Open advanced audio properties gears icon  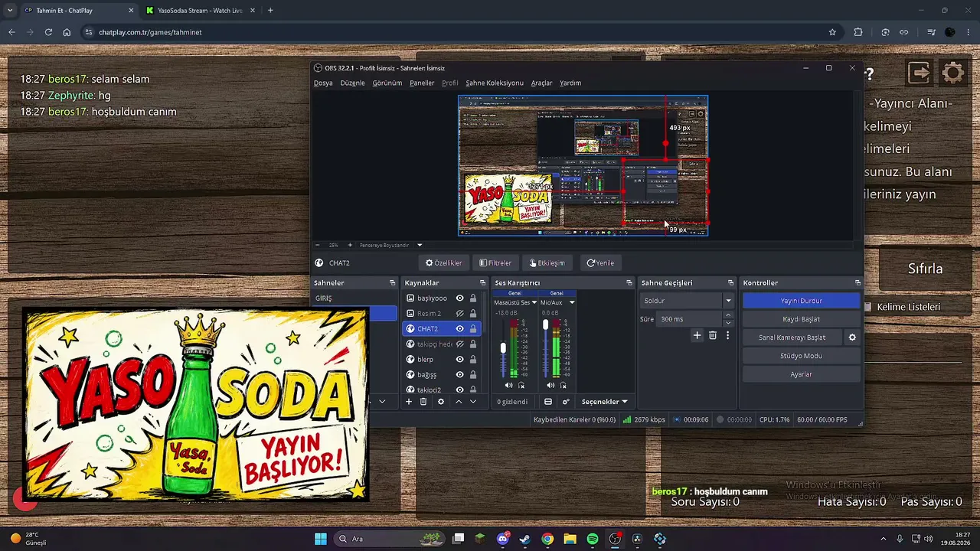coord(566,402)
